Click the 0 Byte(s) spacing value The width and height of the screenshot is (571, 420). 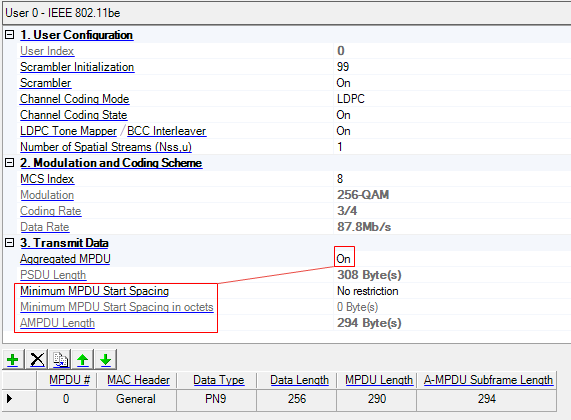click(x=357, y=307)
